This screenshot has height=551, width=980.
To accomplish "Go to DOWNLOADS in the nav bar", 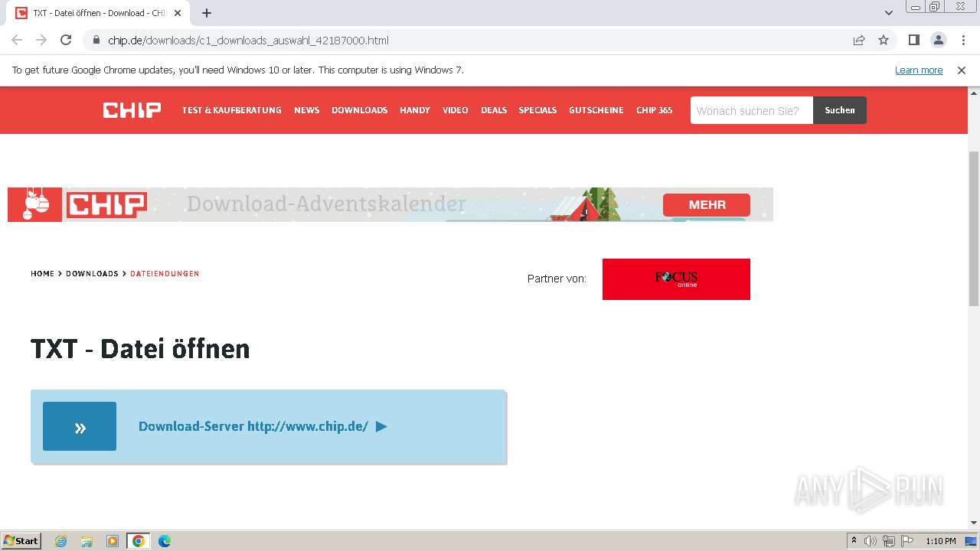I will tap(359, 110).
